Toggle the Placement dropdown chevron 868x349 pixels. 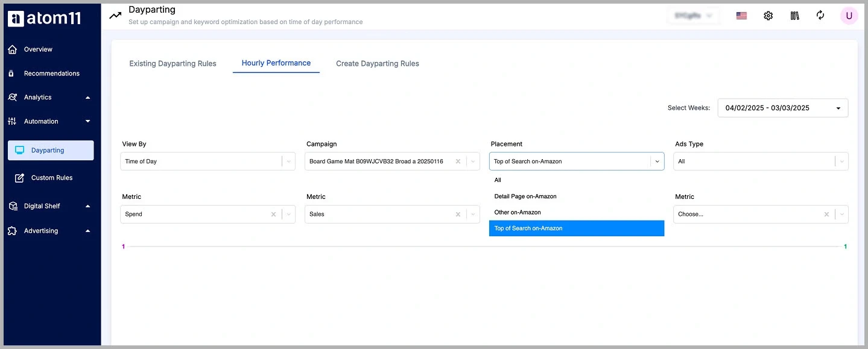point(657,162)
